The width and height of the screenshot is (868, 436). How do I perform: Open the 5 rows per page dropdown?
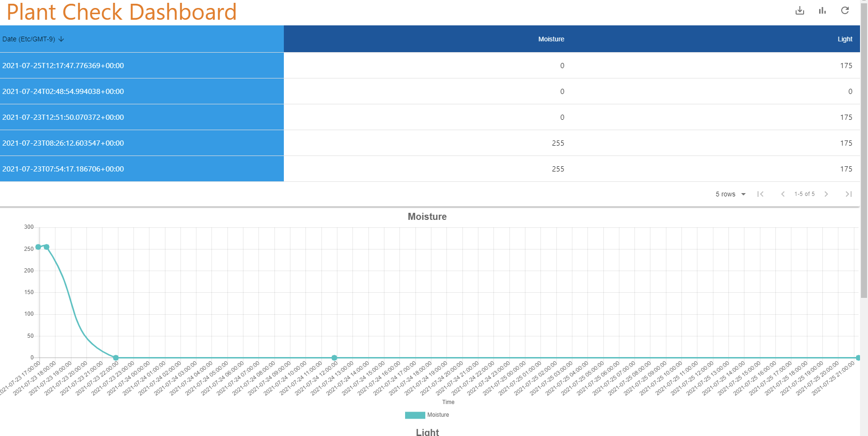click(x=730, y=194)
